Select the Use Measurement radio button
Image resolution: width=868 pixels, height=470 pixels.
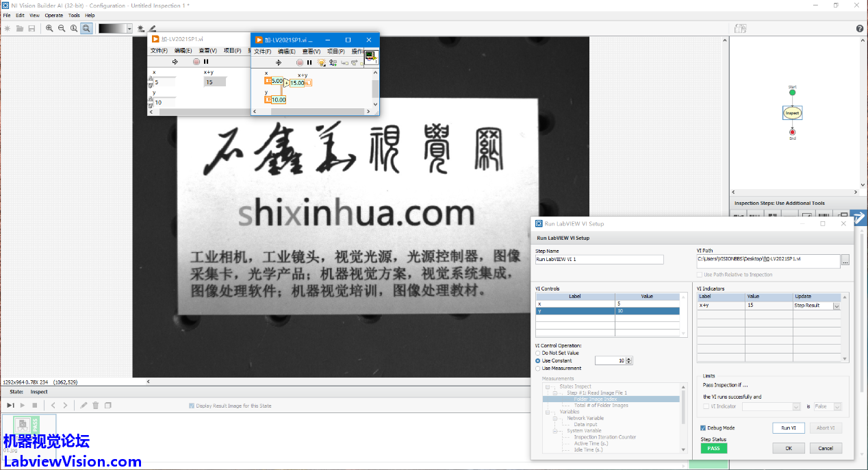tap(538, 369)
